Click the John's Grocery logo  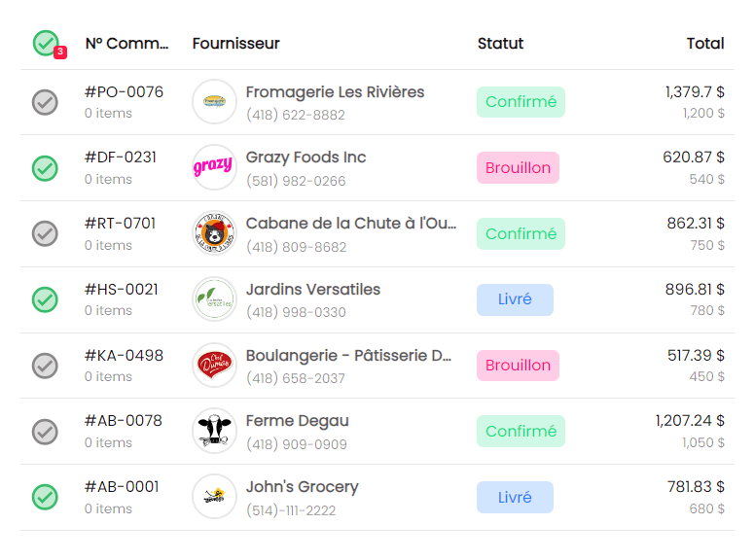click(215, 497)
